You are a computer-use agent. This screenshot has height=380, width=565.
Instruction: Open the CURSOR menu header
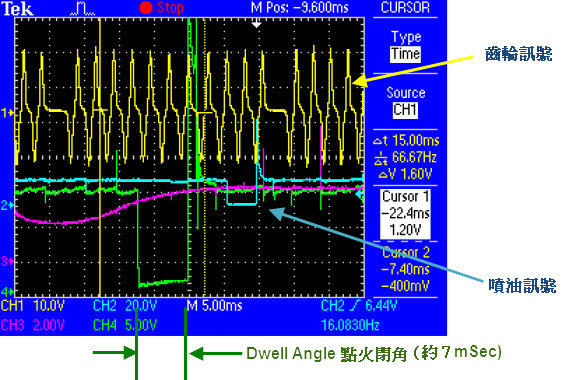click(x=405, y=8)
